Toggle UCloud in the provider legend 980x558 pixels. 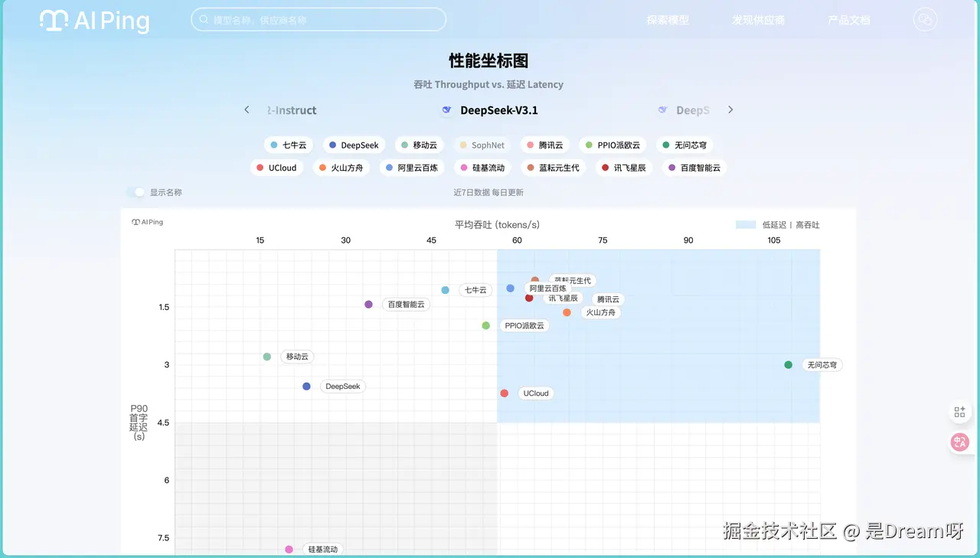coord(277,168)
